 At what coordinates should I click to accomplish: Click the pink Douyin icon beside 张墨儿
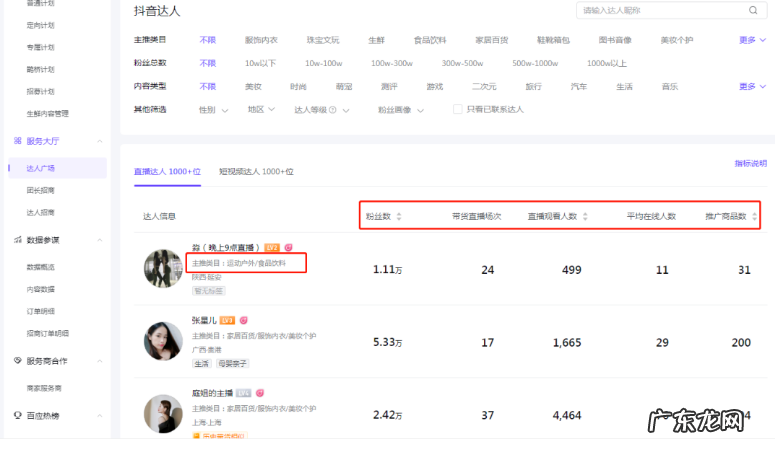(243, 320)
